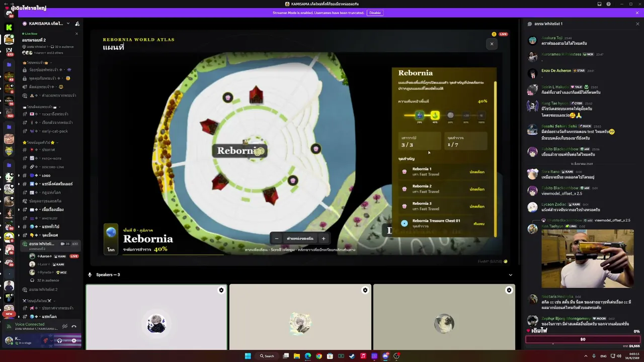
Task: Select the first speaker's video tile
Action: [156, 317]
